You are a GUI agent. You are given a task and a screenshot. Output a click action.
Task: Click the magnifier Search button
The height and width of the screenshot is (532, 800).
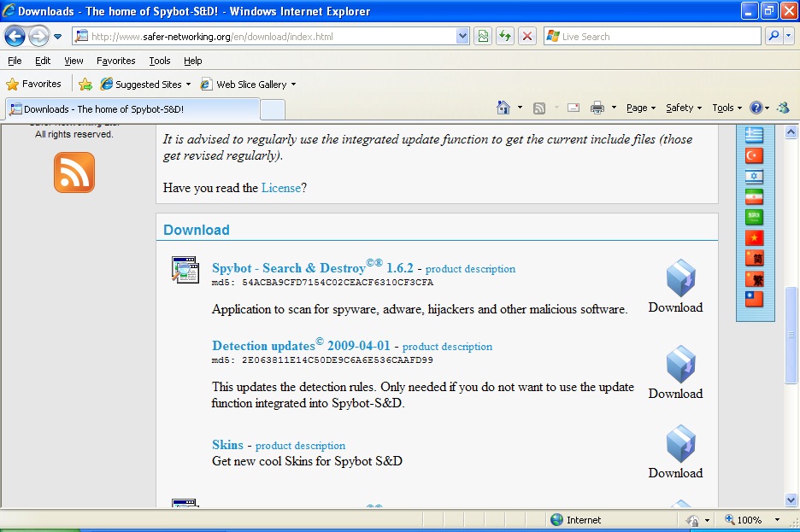[774, 36]
